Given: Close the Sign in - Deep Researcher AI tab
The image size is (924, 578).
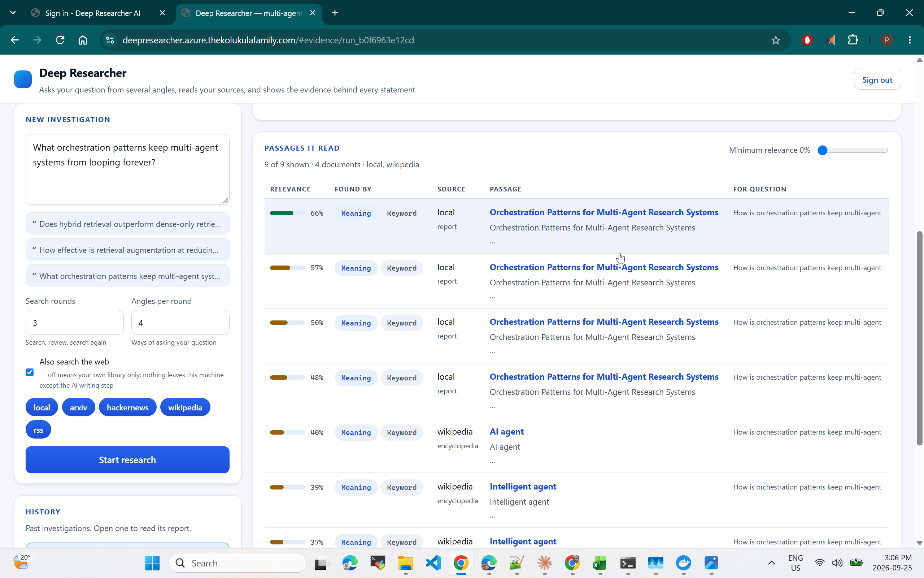Looking at the screenshot, I should 162,13.
